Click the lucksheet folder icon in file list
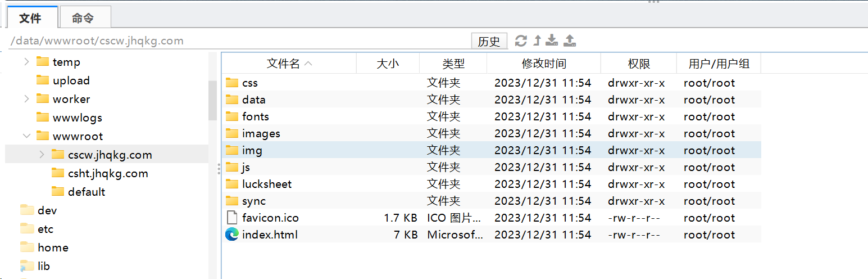868x279 pixels. tap(232, 184)
